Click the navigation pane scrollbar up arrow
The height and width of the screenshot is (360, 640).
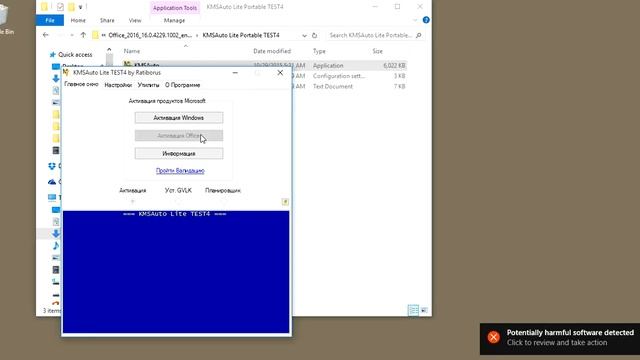click(x=109, y=50)
